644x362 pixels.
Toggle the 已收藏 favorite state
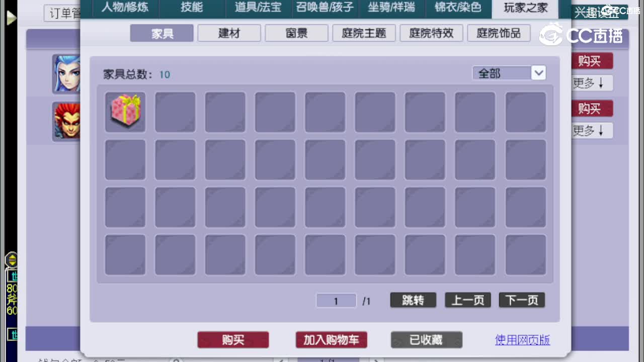click(426, 340)
